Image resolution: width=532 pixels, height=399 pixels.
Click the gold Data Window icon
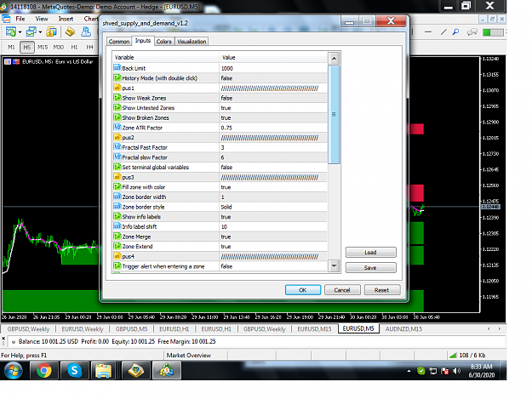(x=71, y=31)
